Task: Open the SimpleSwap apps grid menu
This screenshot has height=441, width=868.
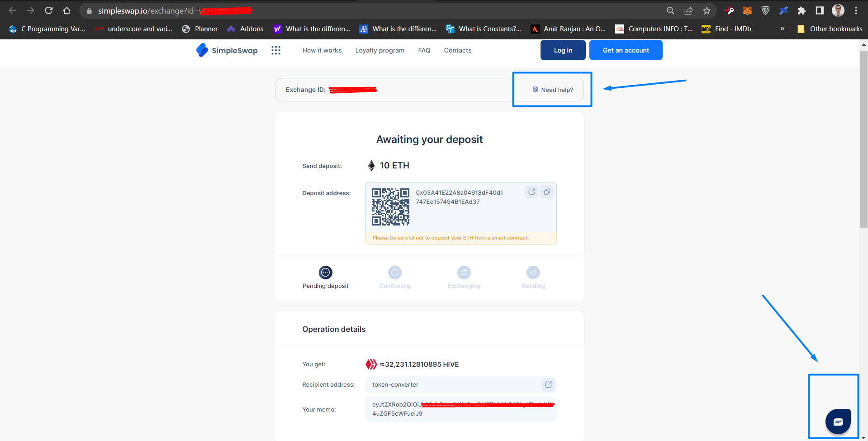Action: click(276, 50)
